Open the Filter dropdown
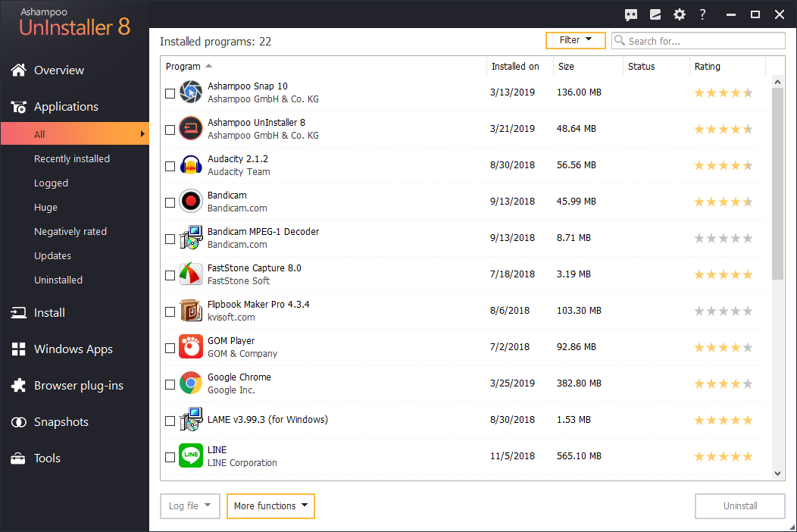Screen dimensions: 797x532 point(575,40)
